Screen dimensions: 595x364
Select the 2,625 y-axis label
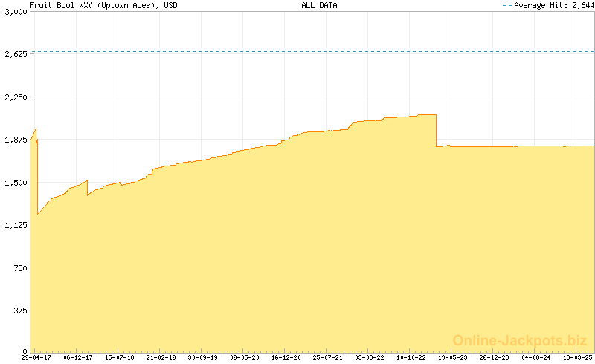coord(14,55)
